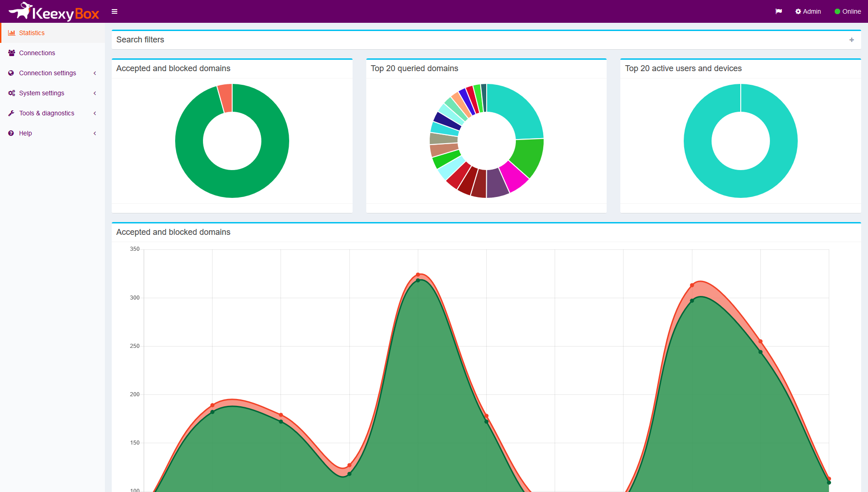Toggle the sidebar hamburger menu
This screenshot has height=492, width=868.
click(x=114, y=11)
